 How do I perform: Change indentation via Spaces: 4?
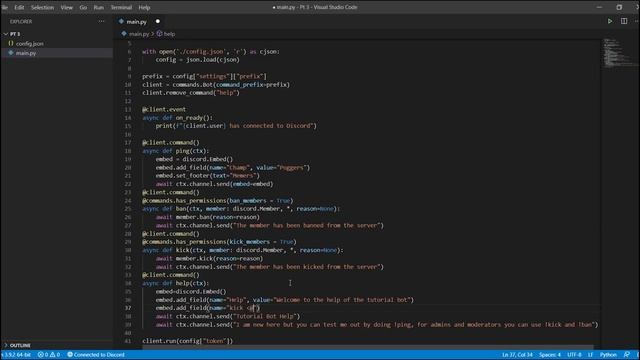550,355
